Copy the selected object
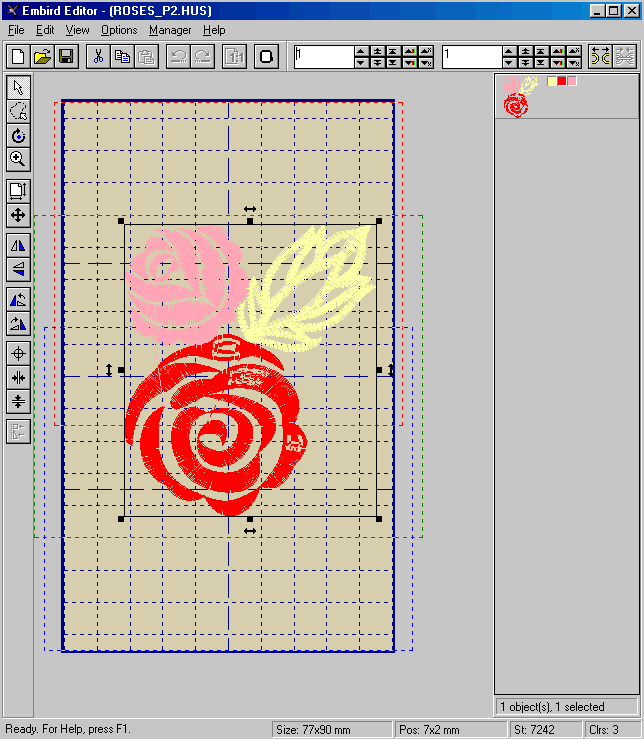 click(123, 57)
